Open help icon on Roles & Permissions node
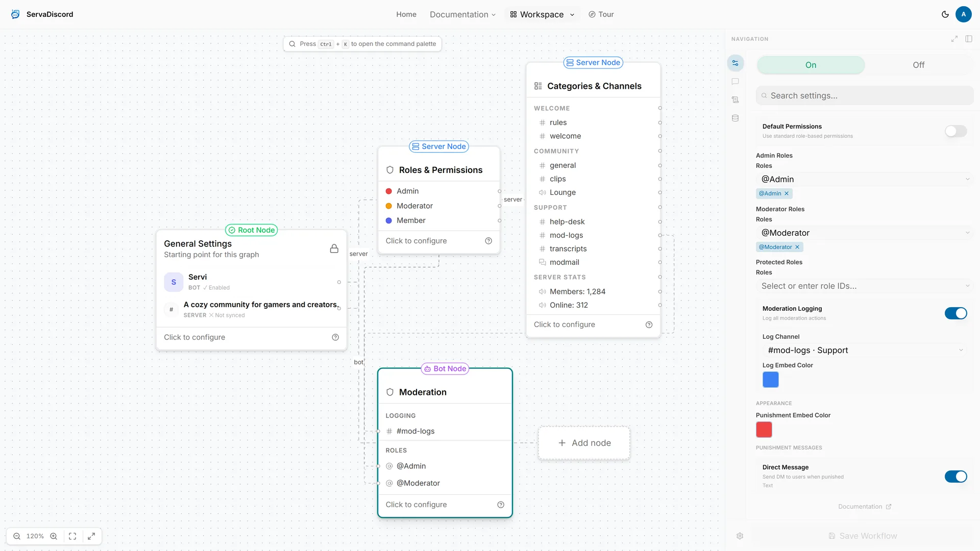Viewport: 980px width, 551px height. (x=488, y=241)
